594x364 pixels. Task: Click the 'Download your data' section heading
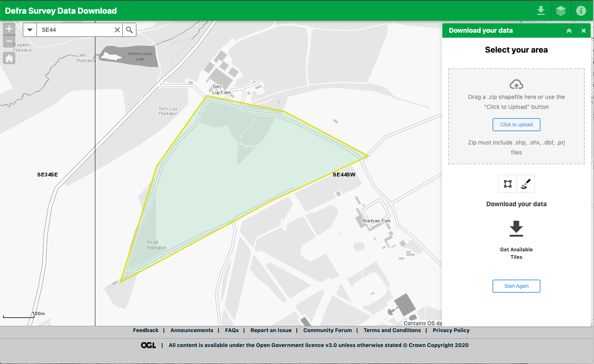pos(516,204)
